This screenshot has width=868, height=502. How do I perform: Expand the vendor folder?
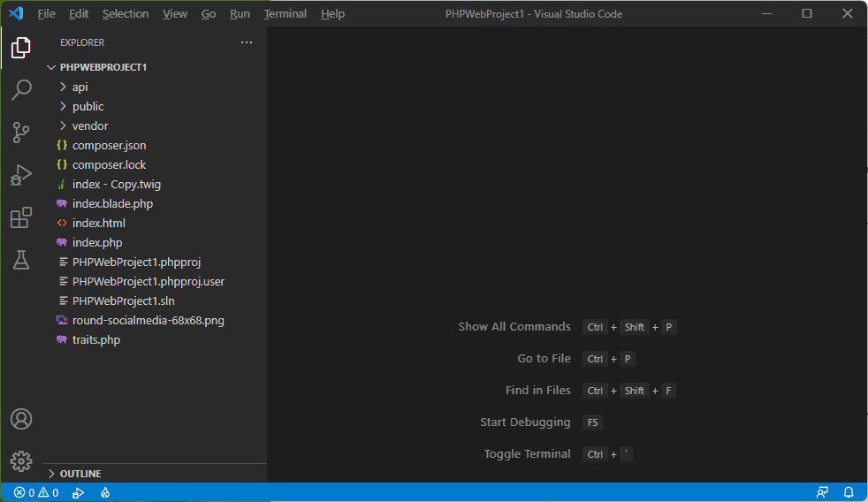coord(63,125)
